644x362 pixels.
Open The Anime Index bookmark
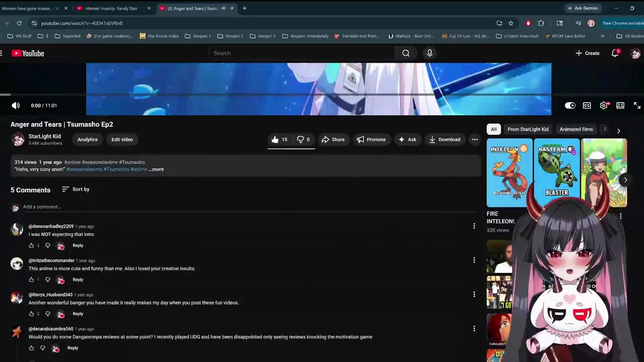point(159,36)
